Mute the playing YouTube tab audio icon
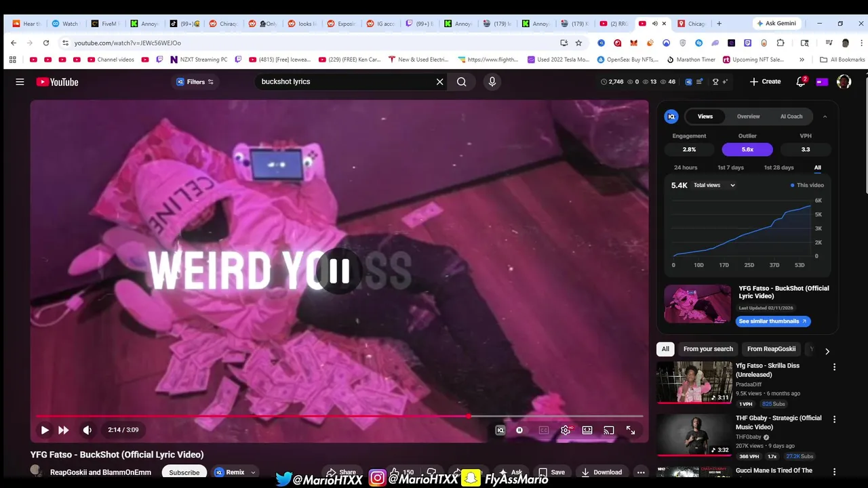This screenshot has height=488, width=868. (654, 24)
